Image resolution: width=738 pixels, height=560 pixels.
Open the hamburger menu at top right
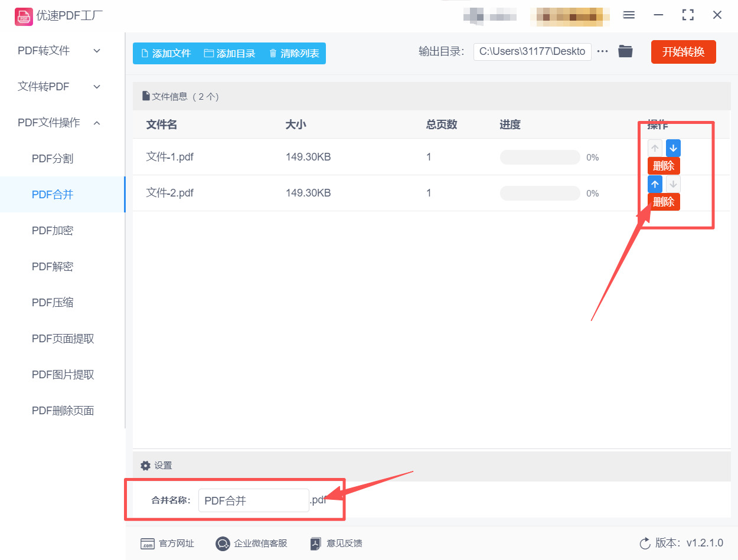click(x=628, y=15)
